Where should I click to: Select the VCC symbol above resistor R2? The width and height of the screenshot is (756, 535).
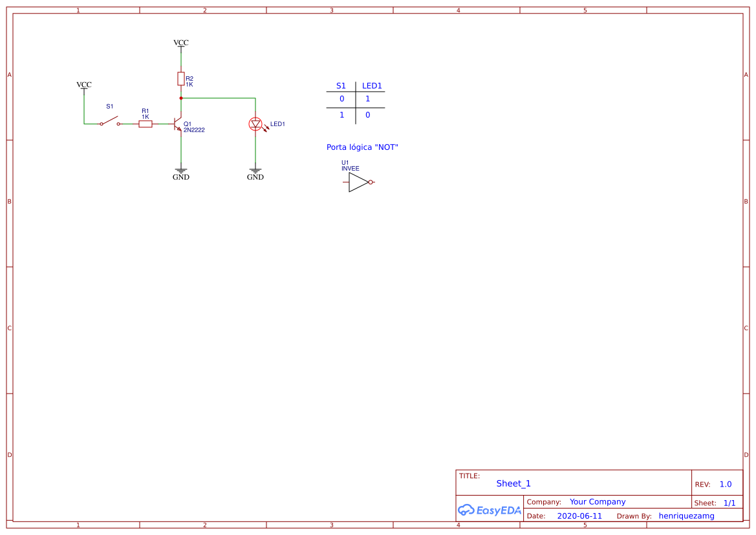coord(180,44)
